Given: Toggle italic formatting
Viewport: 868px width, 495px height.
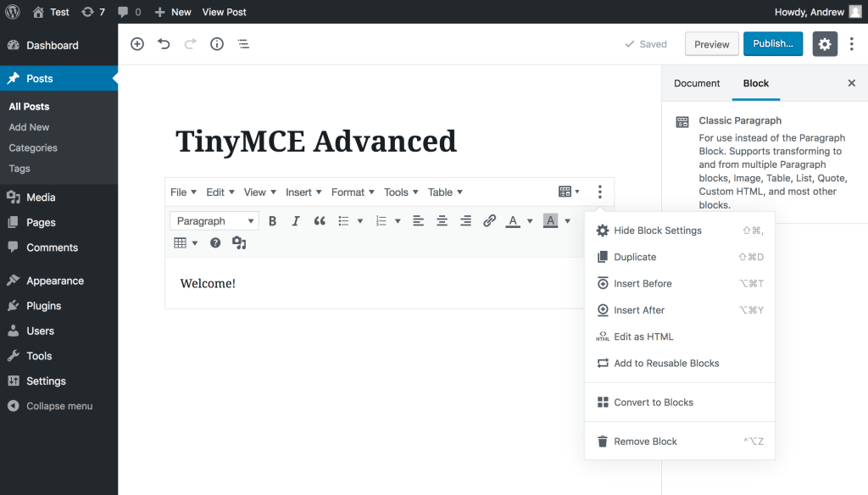Looking at the screenshot, I should tap(296, 221).
